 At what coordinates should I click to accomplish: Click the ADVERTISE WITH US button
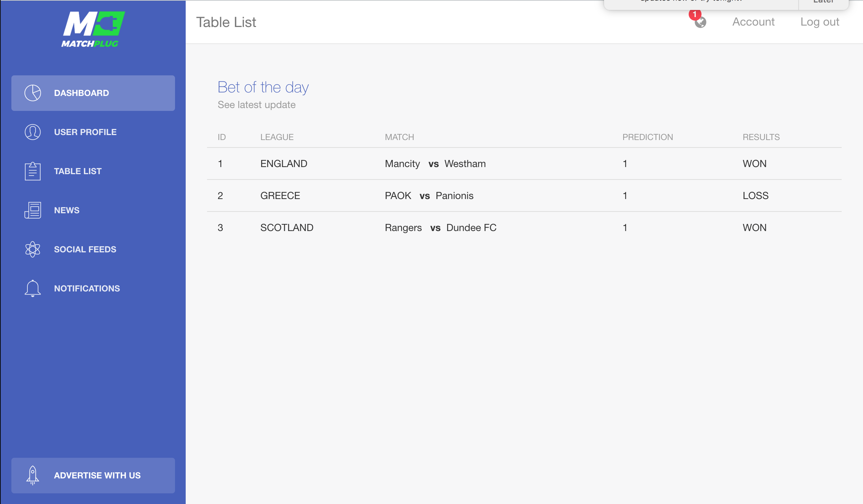(93, 476)
